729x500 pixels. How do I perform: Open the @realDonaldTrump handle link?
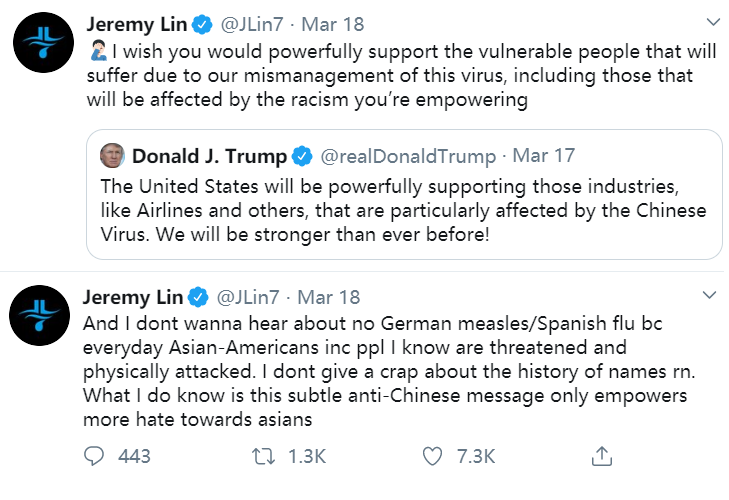pyautogui.click(x=407, y=157)
